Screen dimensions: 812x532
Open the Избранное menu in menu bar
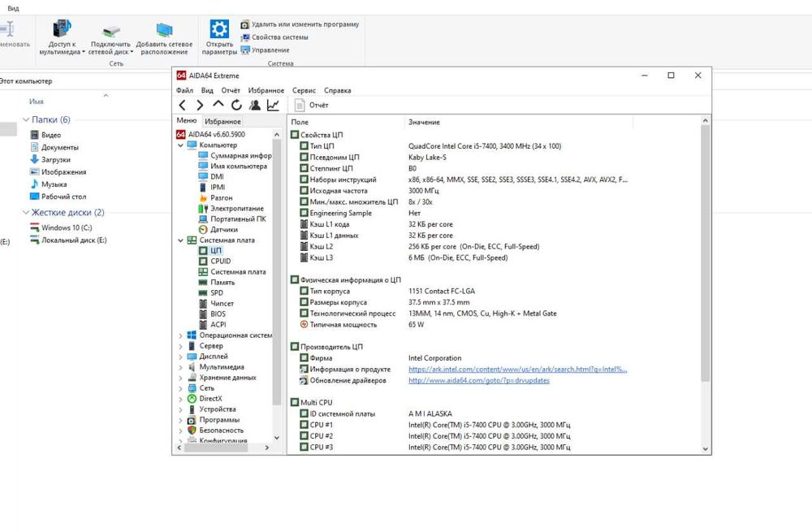coord(266,90)
